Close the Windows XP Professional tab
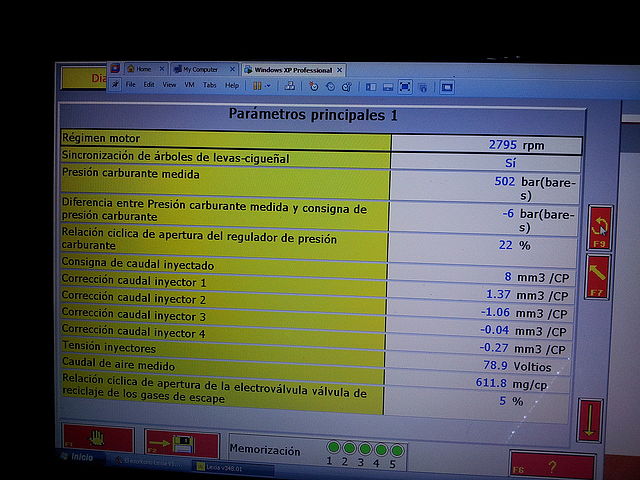The width and height of the screenshot is (640, 480). click(340, 70)
